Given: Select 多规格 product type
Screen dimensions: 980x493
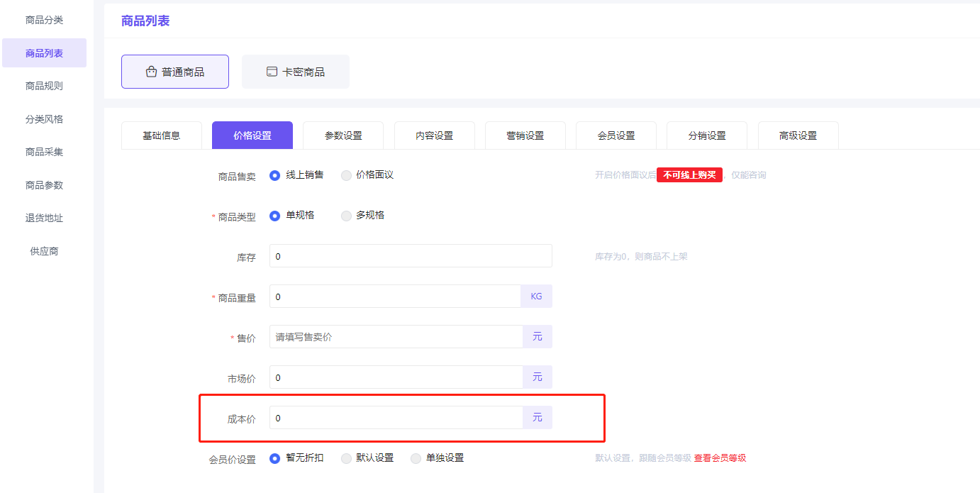Looking at the screenshot, I should [x=346, y=216].
